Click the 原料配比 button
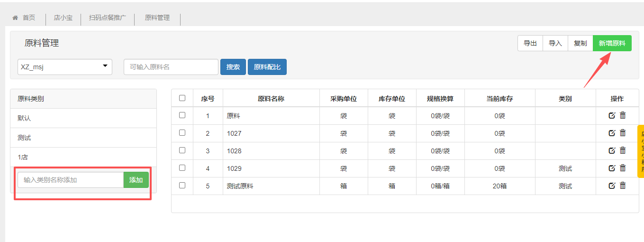The image size is (644, 242). (x=267, y=67)
